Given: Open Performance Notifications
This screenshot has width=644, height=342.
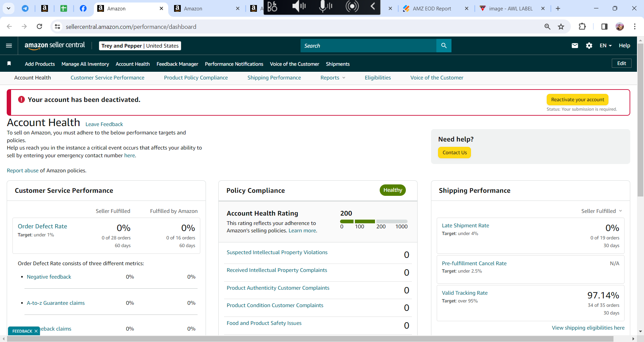Looking at the screenshot, I should click(x=234, y=64).
